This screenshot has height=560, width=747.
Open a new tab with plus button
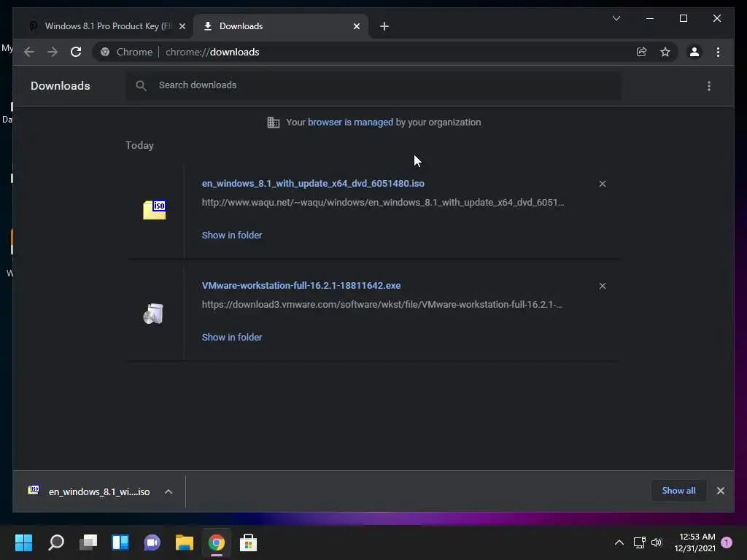pyautogui.click(x=384, y=26)
